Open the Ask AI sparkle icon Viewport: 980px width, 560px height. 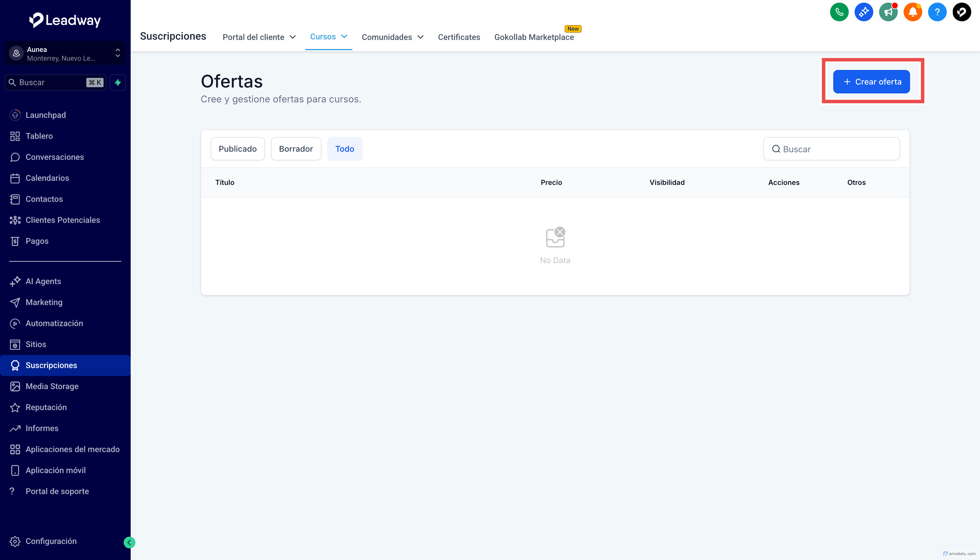tap(863, 12)
